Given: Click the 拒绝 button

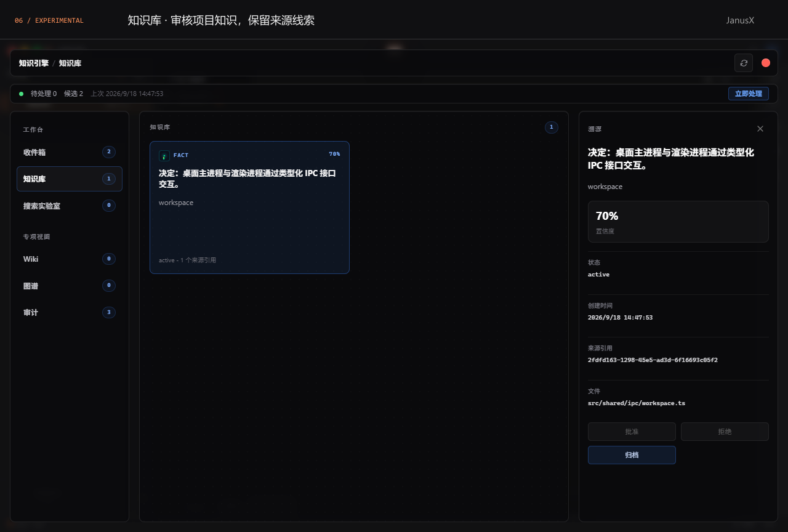Looking at the screenshot, I should [x=725, y=432].
